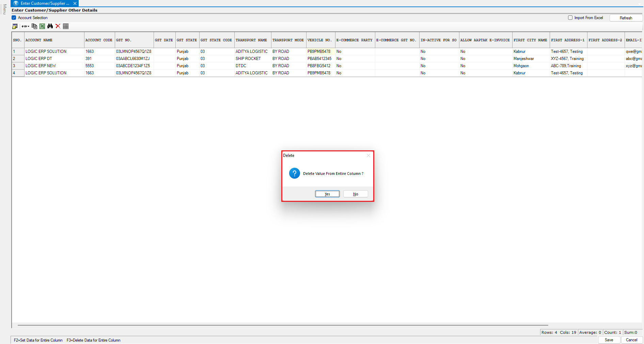The image size is (644, 344).
Task: Click the grid layout icon in toolbar
Action: 66,26
